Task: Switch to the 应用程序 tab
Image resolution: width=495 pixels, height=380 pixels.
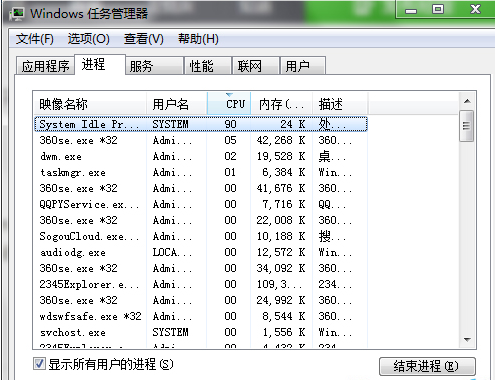Action: tap(45, 66)
